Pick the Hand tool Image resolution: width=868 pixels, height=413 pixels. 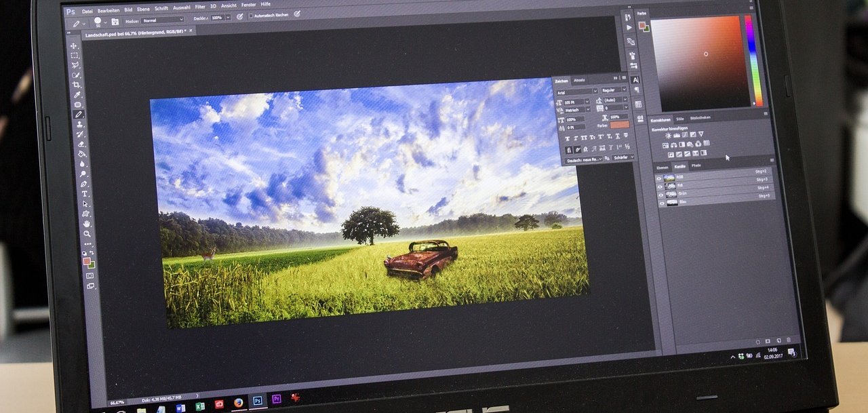pos(86,223)
